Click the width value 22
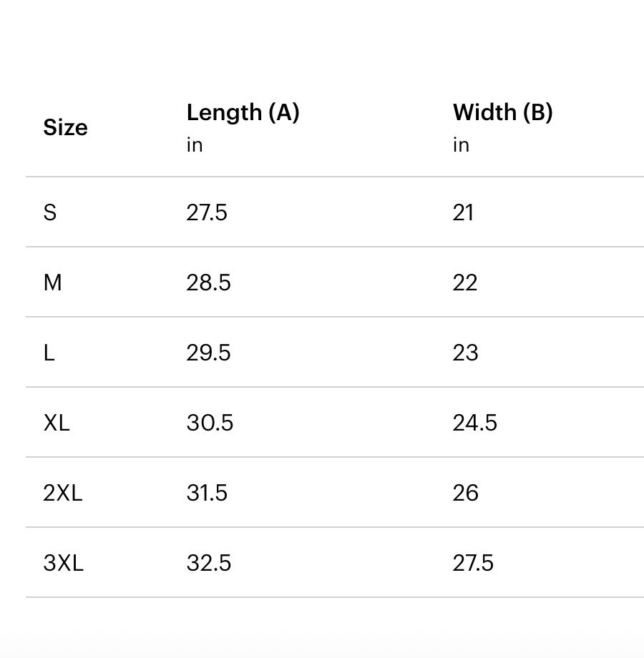The width and height of the screenshot is (644, 658). pyautogui.click(x=464, y=283)
